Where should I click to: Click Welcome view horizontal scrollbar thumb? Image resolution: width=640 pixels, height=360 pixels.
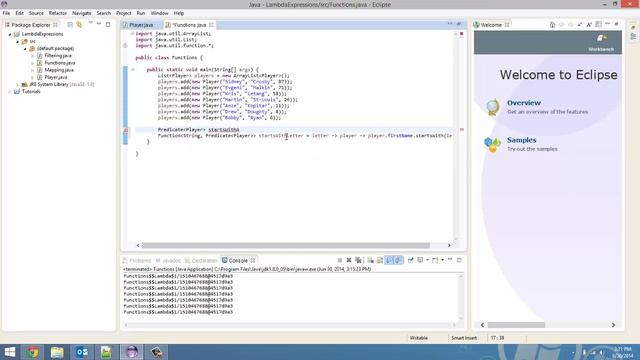(x=516, y=325)
